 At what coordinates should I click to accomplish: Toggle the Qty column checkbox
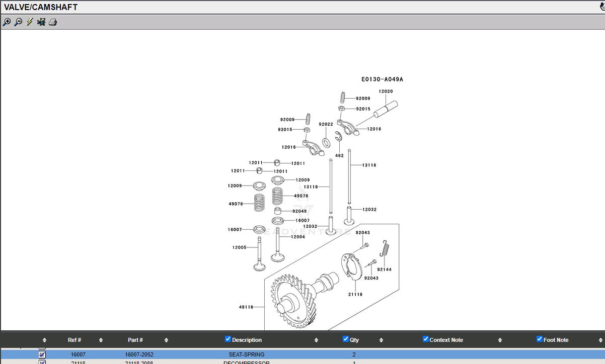[x=346, y=339]
